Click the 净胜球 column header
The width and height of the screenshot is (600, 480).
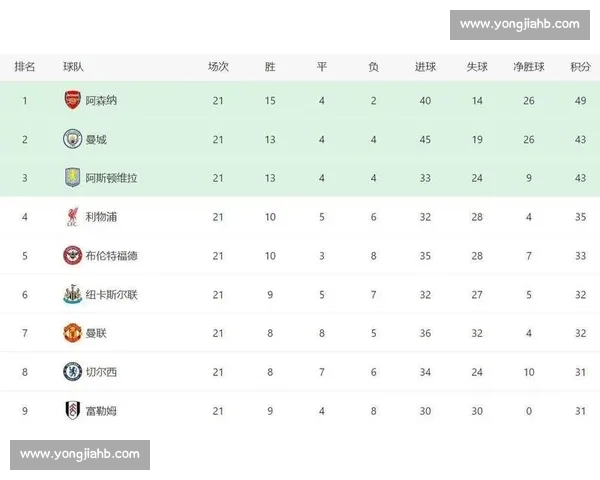click(529, 67)
